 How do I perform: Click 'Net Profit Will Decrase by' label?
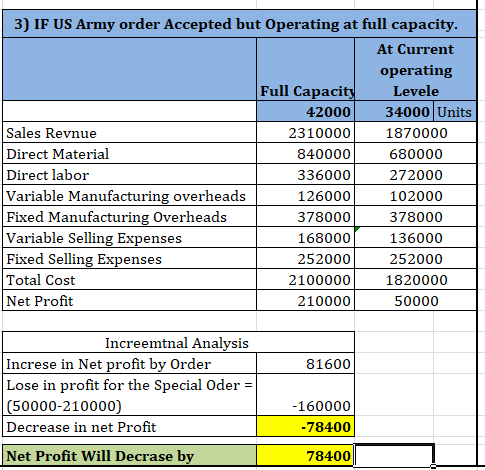(129, 455)
